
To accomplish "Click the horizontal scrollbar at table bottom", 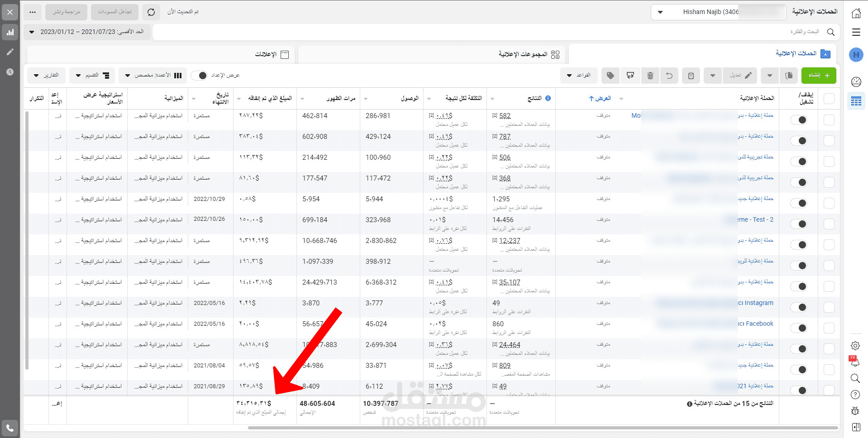I will coord(543,428).
